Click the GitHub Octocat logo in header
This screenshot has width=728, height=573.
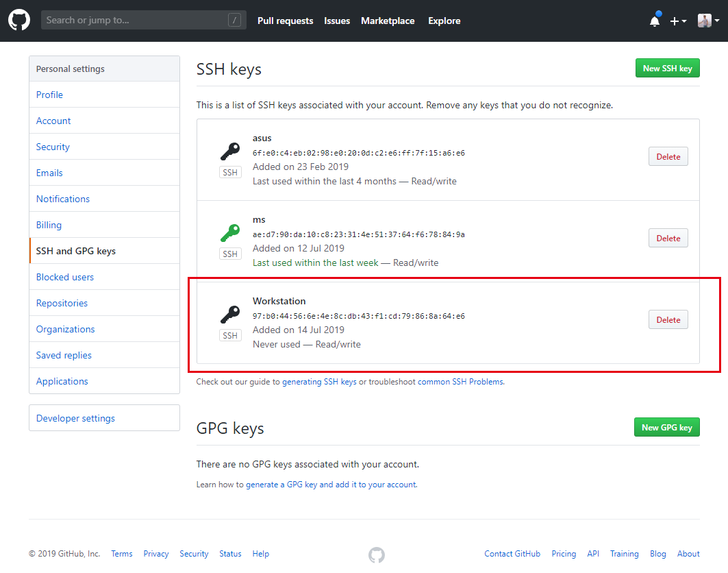tap(19, 21)
